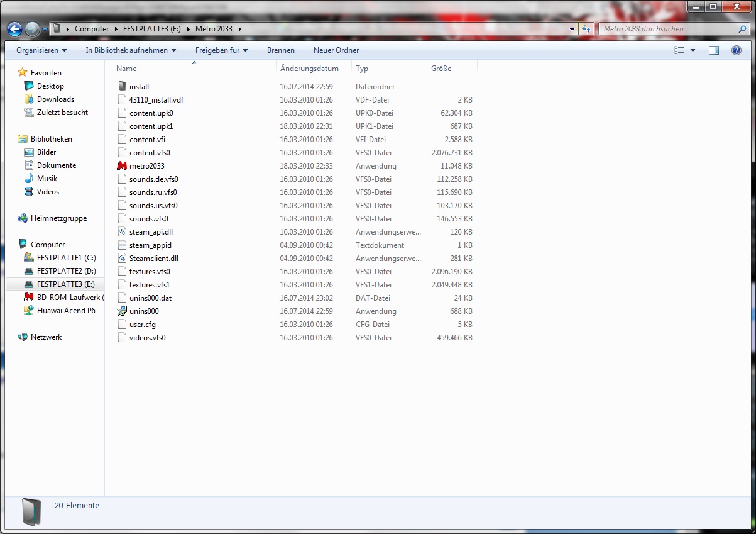Image resolution: width=756 pixels, height=534 pixels.
Task: Click the search magnifier icon
Action: [743, 29]
